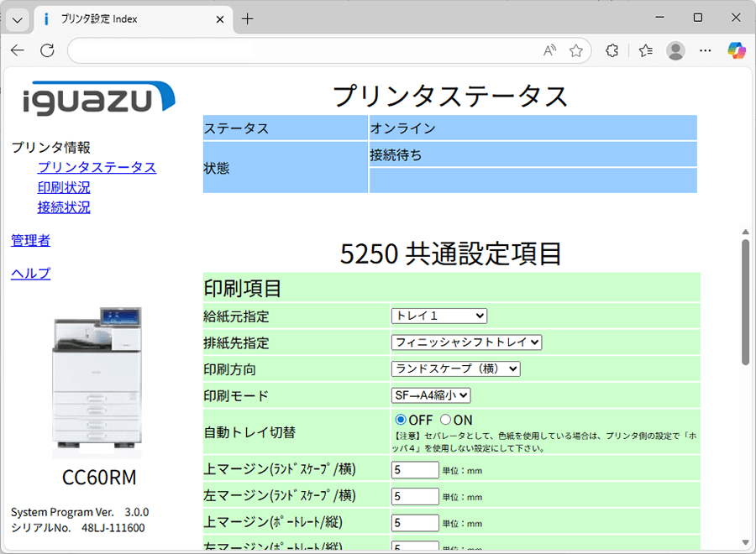Click inside the 上マージン input field
The height and width of the screenshot is (554, 756).
[414, 470]
